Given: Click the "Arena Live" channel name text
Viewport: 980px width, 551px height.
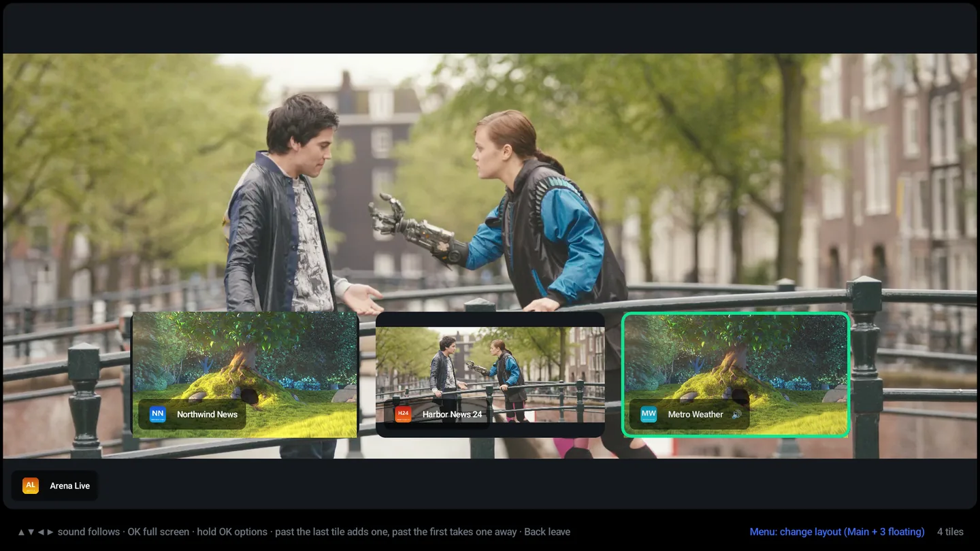Looking at the screenshot, I should tap(70, 486).
